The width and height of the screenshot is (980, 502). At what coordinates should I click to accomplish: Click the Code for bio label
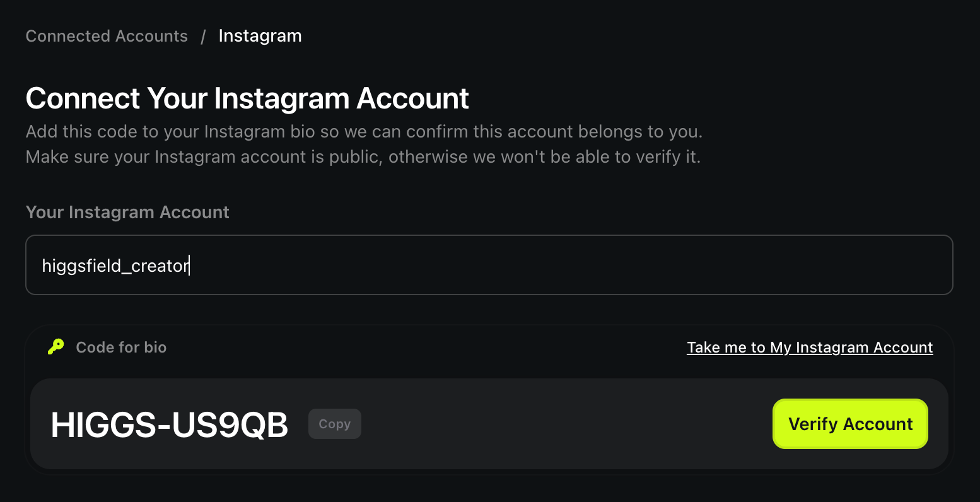coord(121,347)
